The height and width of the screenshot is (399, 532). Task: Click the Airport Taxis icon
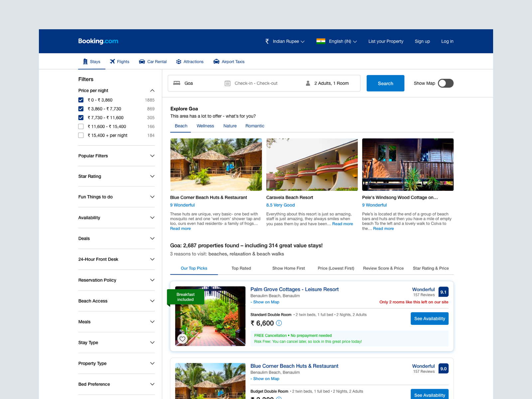tap(216, 62)
